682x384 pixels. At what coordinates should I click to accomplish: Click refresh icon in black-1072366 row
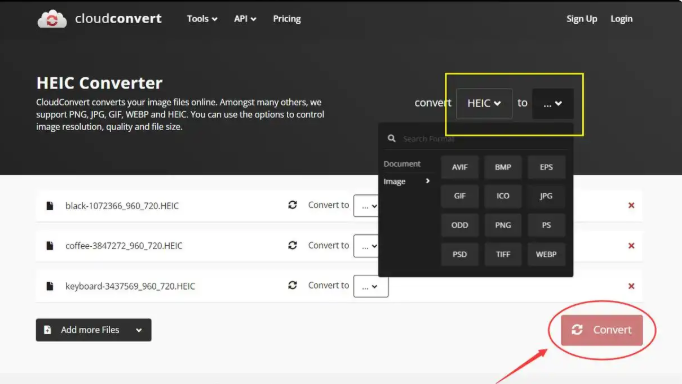tap(292, 205)
